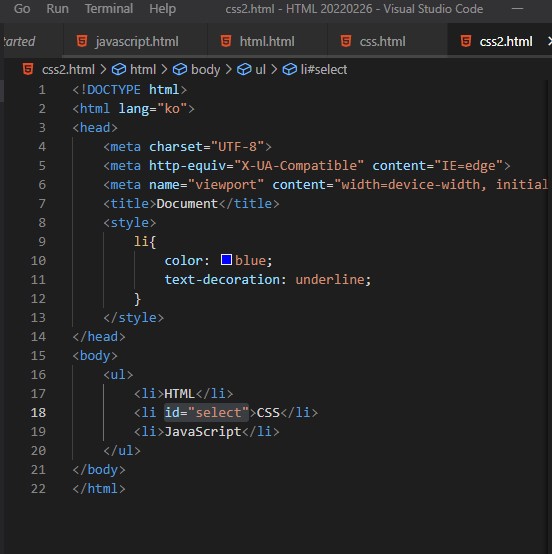Image resolution: width=552 pixels, height=554 pixels.
Task: Click the "X-UA-Compatible" string
Action: (x=299, y=165)
